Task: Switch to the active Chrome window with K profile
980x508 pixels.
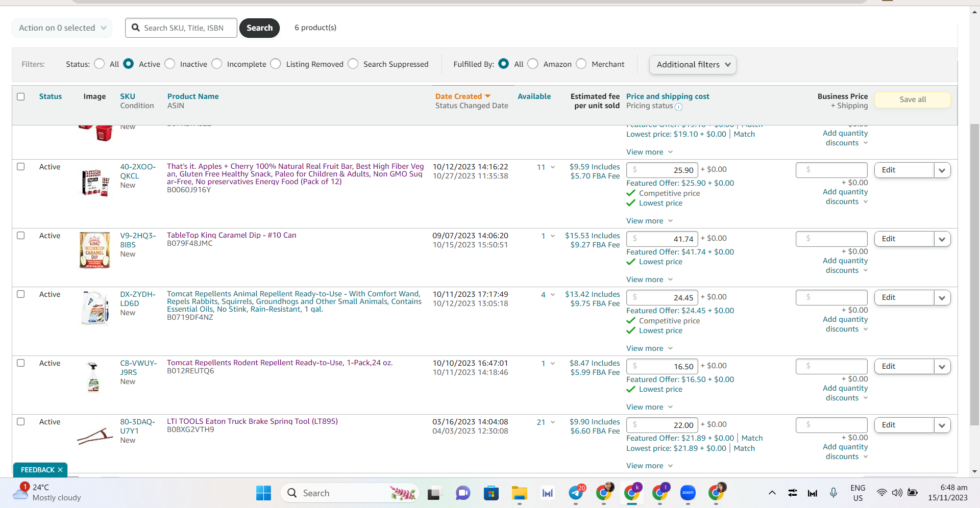Action: point(632,493)
